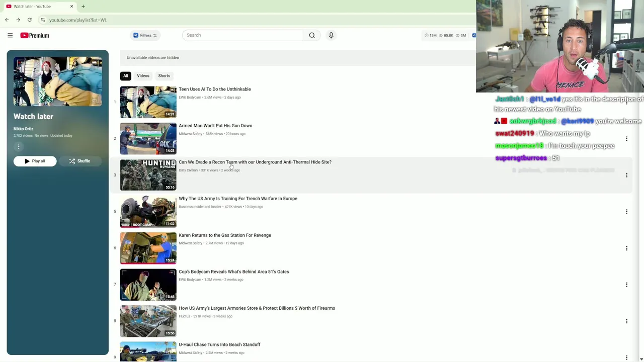The image size is (644, 362).
Task: Open Nikko Ortiz channel link
Action: [23, 129]
